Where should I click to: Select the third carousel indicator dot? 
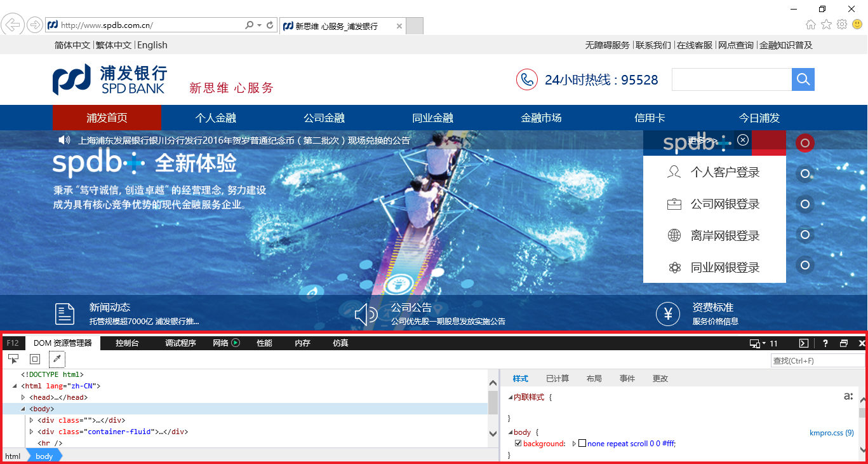pyautogui.click(x=805, y=204)
